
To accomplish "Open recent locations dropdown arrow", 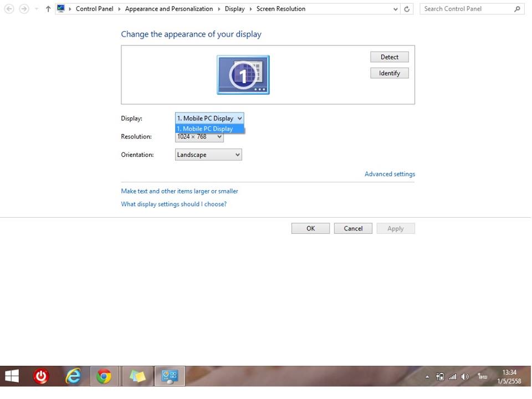I will (37, 9).
